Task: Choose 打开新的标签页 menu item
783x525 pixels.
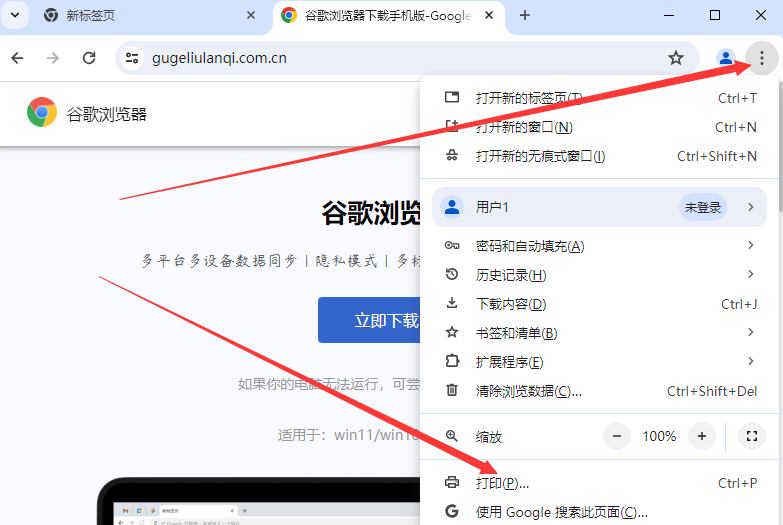Action: [x=599, y=98]
